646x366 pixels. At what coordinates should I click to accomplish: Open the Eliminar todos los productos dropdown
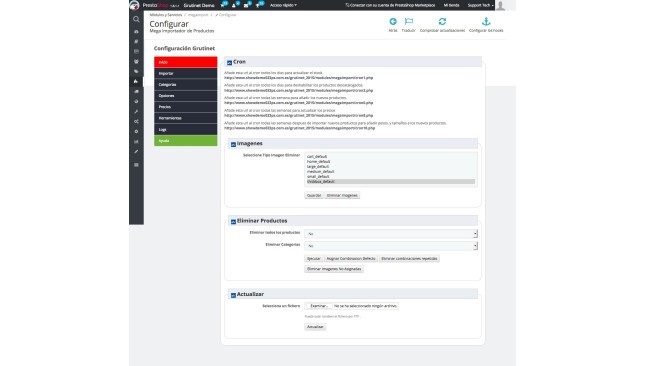(391, 234)
